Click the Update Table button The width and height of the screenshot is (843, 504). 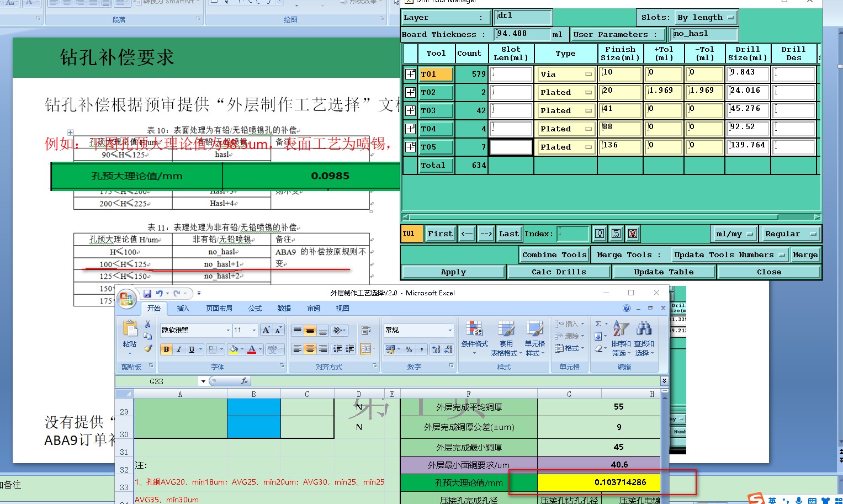point(664,272)
